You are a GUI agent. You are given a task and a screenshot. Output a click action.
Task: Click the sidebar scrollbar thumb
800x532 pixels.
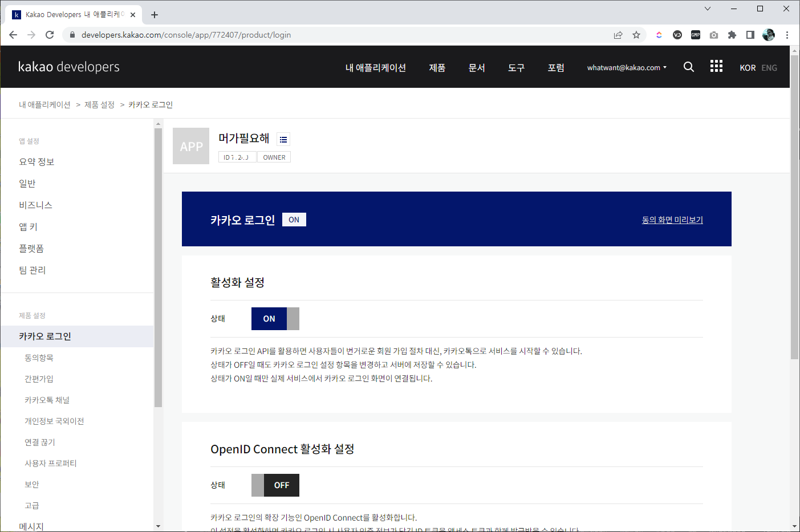pyautogui.click(x=158, y=267)
